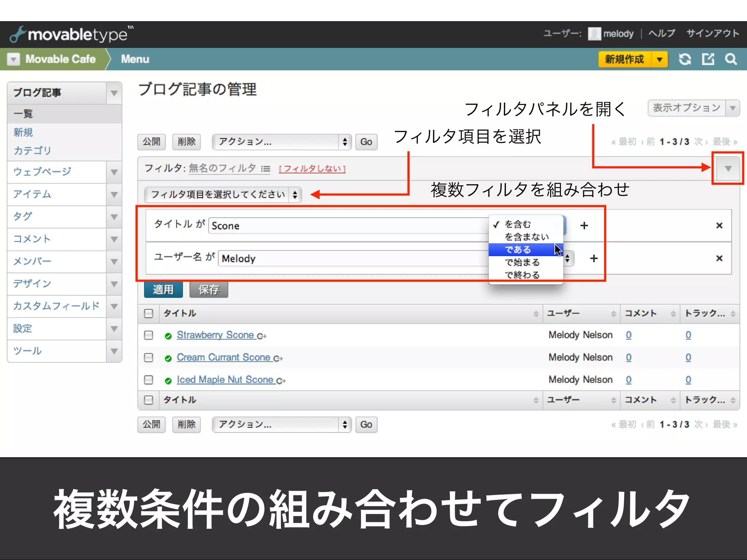Click the フィルタしない link

312,169
